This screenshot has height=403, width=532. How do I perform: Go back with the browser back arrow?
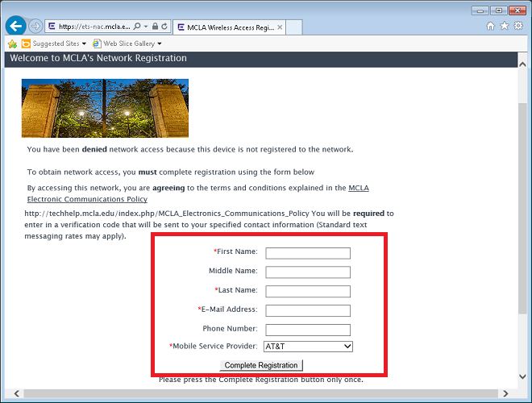[15, 26]
